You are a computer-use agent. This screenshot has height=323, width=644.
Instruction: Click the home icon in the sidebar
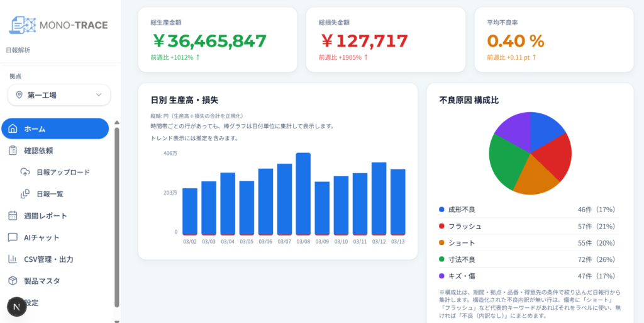[x=13, y=129]
